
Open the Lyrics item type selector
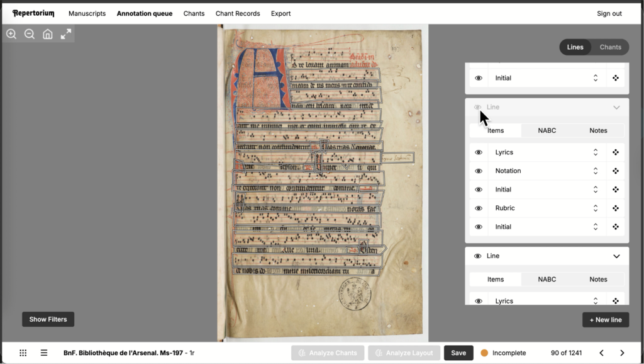[x=595, y=152]
